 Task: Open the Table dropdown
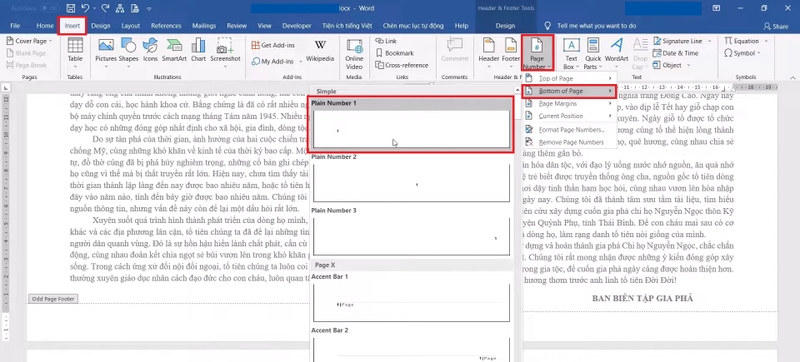75,54
